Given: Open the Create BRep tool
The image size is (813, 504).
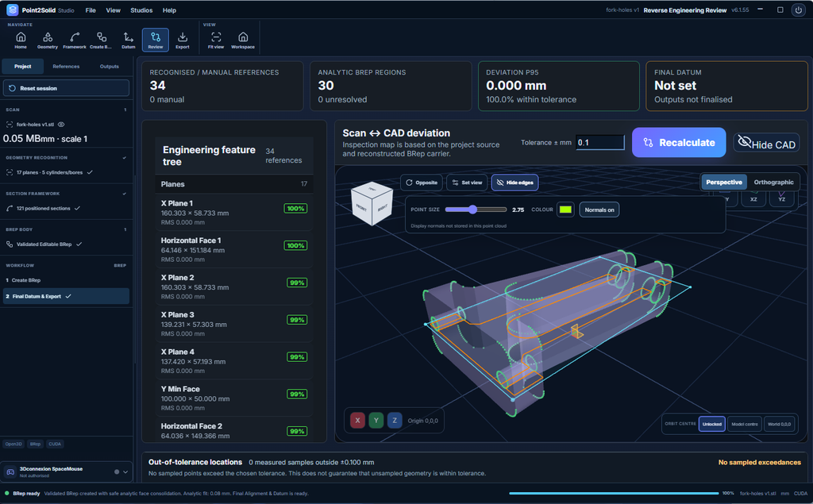Looking at the screenshot, I should pyautogui.click(x=101, y=40).
